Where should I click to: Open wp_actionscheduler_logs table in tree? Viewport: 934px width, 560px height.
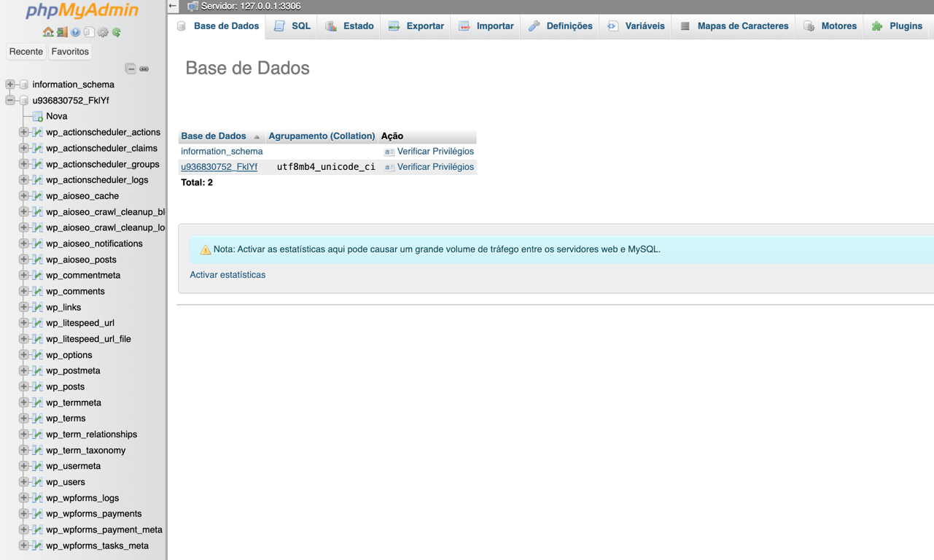tap(97, 180)
